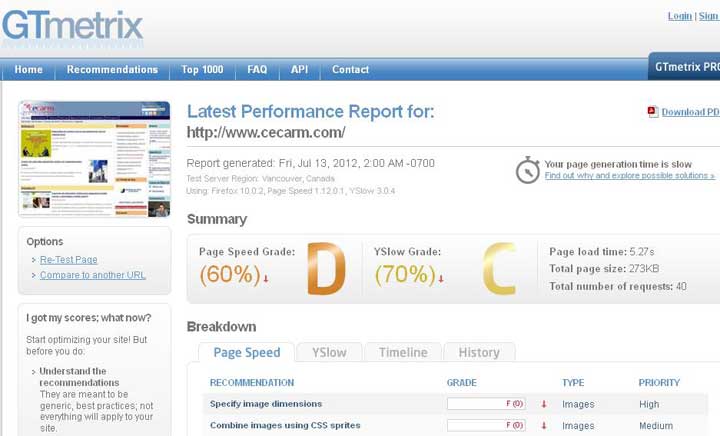The width and height of the screenshot is (720, 436).
Task: Click the Re-Test Page link
Action: (68, 260)
